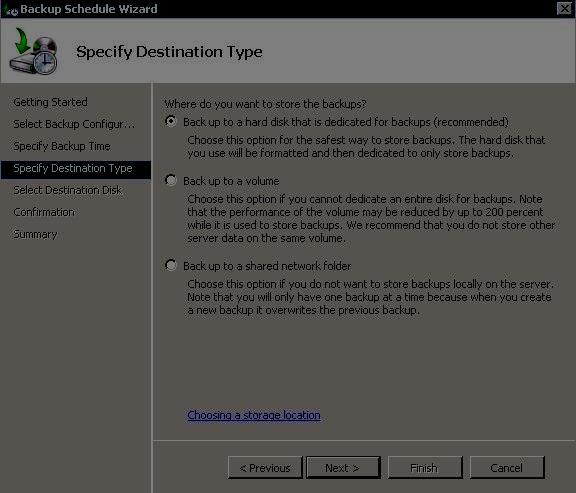Screen dimensions: 576x493
Task: Click the Specify Destination Type heading
Action: point(169,52)
